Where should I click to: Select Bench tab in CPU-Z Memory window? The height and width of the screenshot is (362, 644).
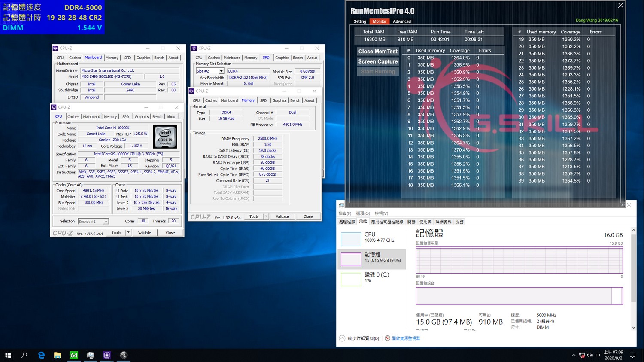pyautogui.click(x=295, y=100)
